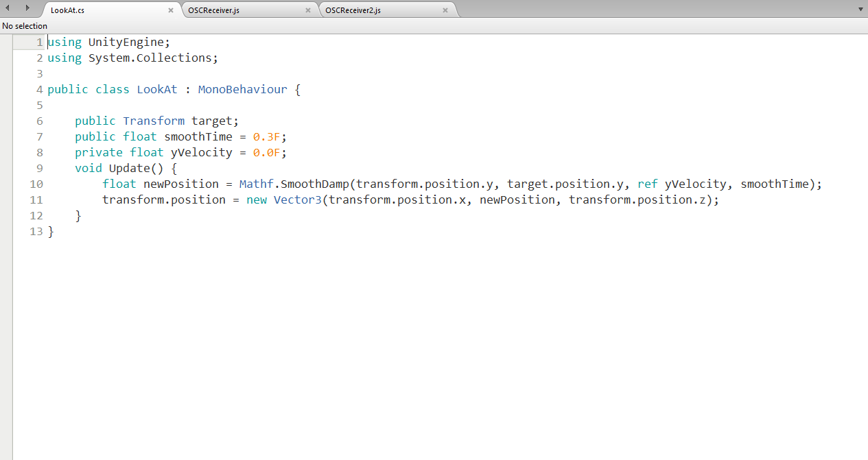
Task: Click line number 13 in the gutter
Action: pyautogui.click(x=36, y=232)
